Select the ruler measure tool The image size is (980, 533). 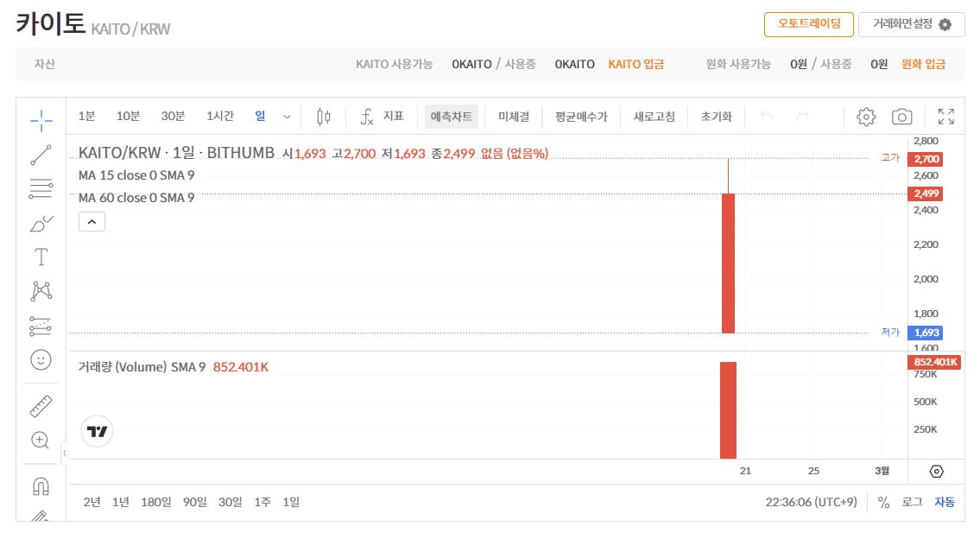(41, 406)
